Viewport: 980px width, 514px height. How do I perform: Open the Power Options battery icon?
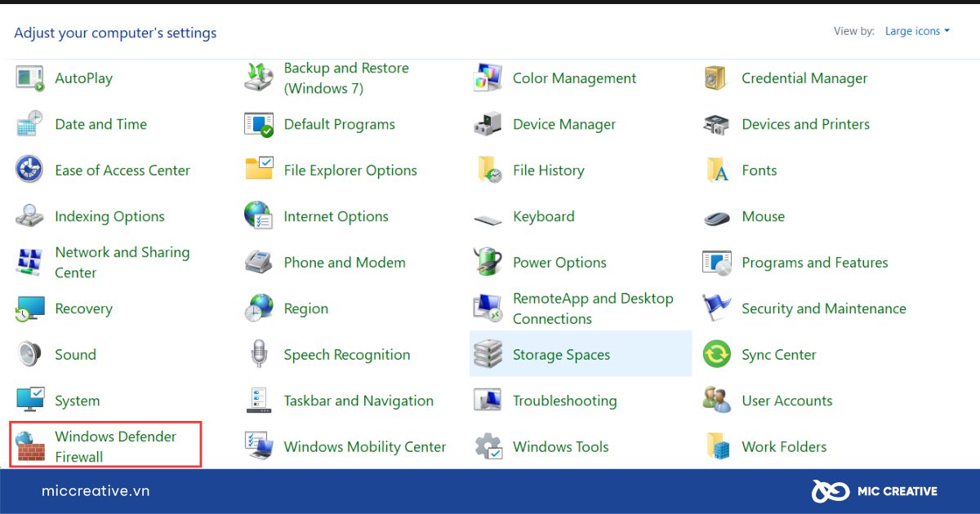click(488, 262)
